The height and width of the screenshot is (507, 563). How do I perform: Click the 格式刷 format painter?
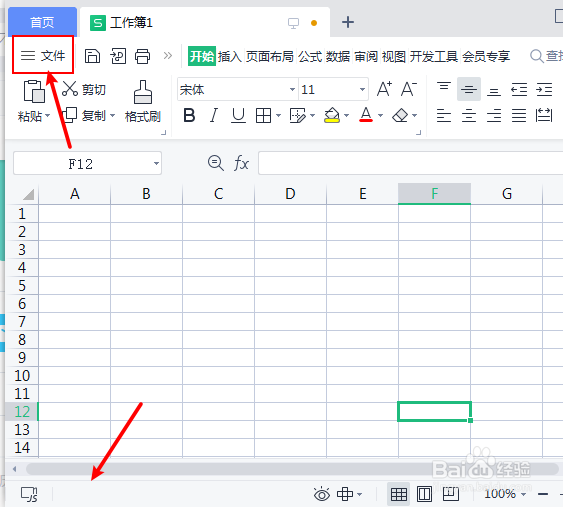143,102
